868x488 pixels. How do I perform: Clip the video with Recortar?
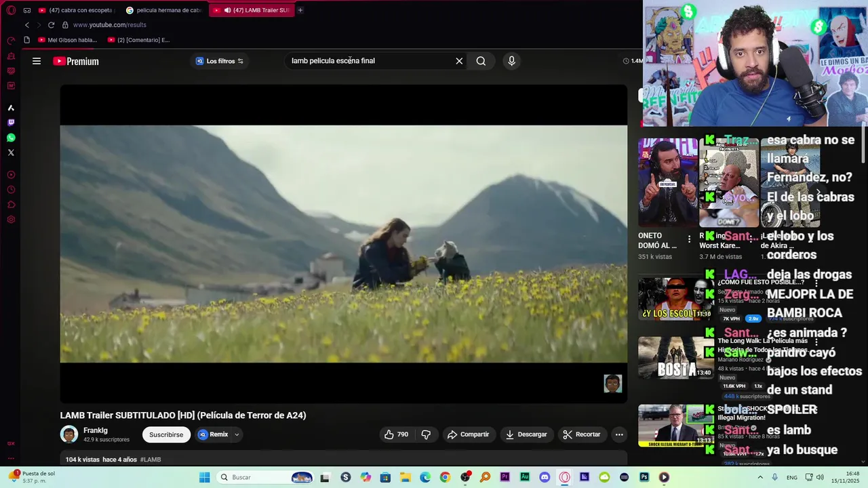pyautogui.click(x=582, y=434)
